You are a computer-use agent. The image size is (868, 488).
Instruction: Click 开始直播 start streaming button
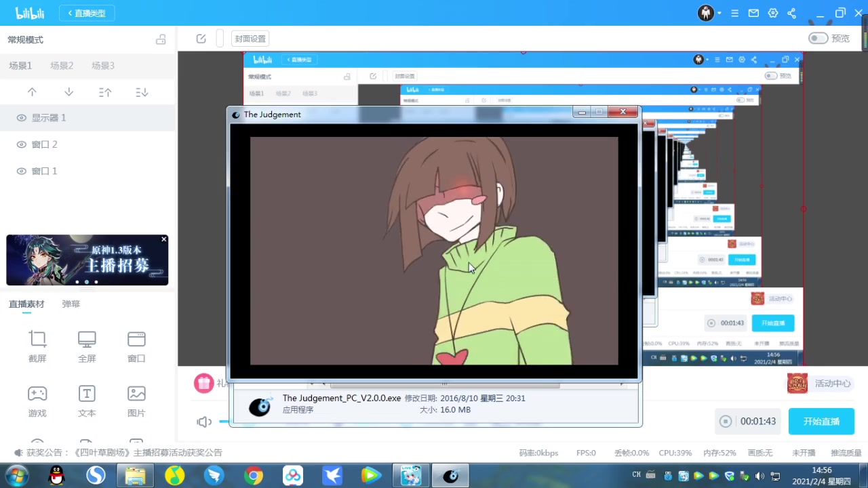click(821, 422)
